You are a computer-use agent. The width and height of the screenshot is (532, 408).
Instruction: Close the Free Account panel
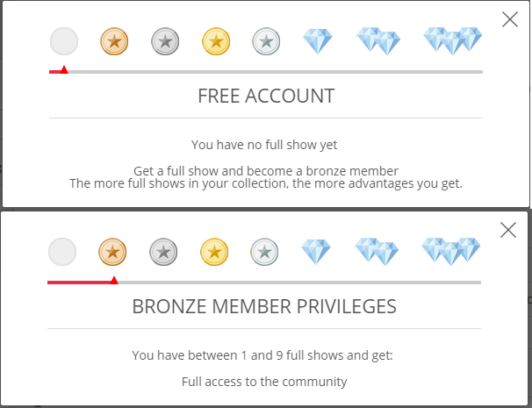[x=509, y=19]
